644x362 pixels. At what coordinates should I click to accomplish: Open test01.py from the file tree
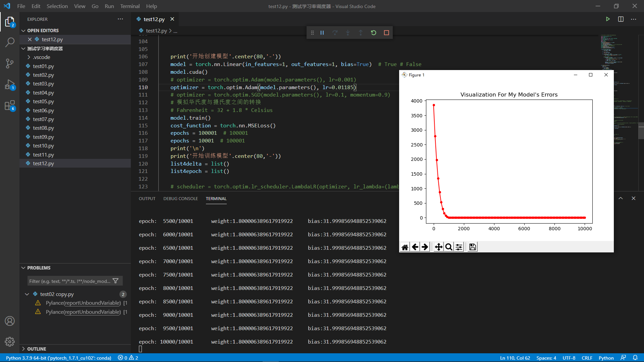[x=43, y=66]
